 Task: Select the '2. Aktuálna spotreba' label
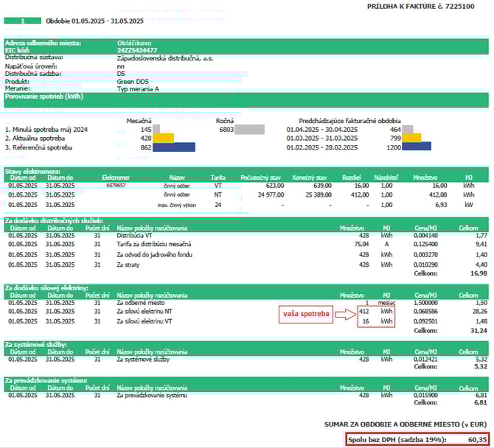tap(35, 139)
